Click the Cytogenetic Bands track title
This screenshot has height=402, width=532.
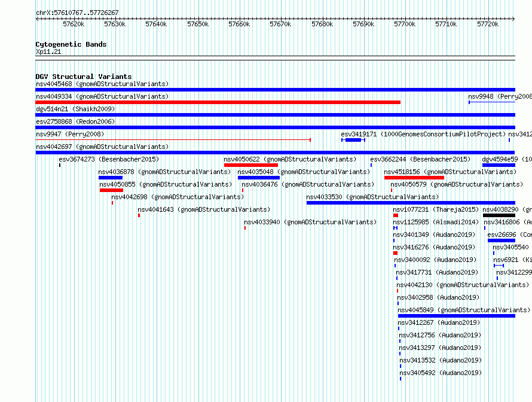71,44
